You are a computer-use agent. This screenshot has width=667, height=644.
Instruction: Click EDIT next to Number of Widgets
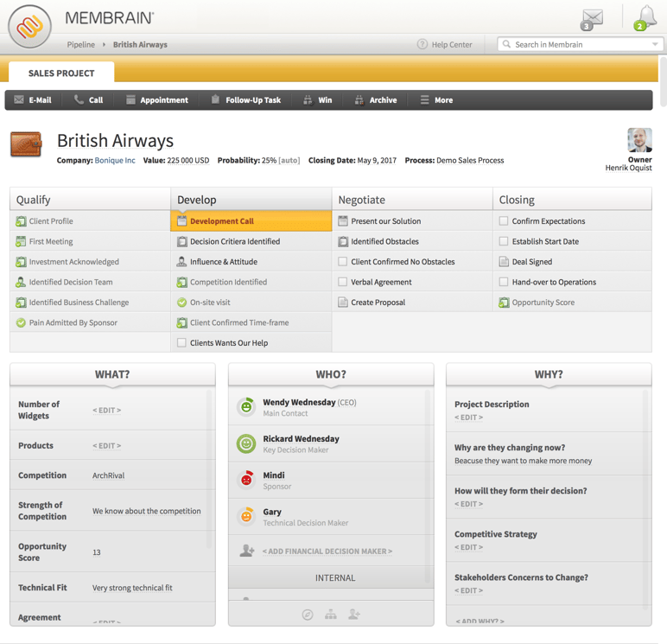pyautogui.click(x=107, y=411)
